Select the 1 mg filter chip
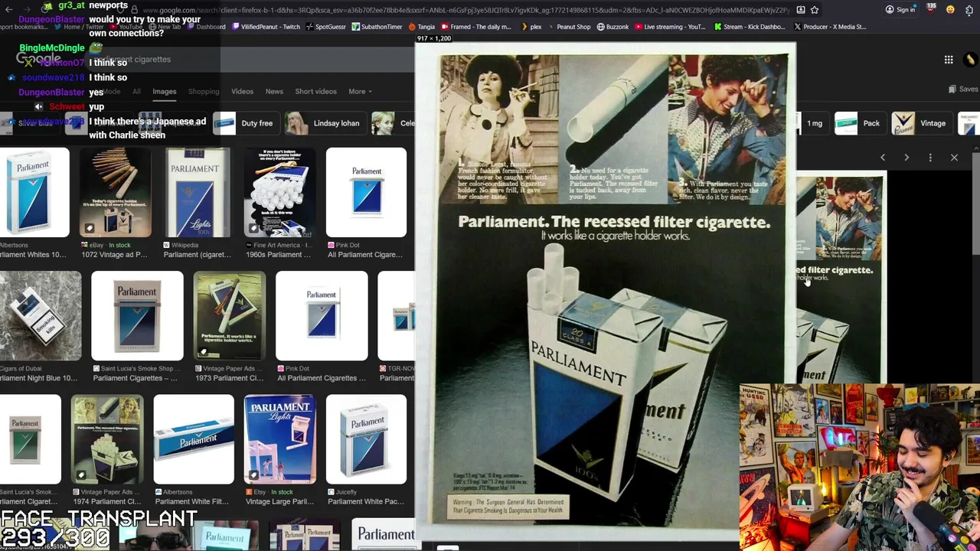980x551 pixels. [x=813, y=123]
